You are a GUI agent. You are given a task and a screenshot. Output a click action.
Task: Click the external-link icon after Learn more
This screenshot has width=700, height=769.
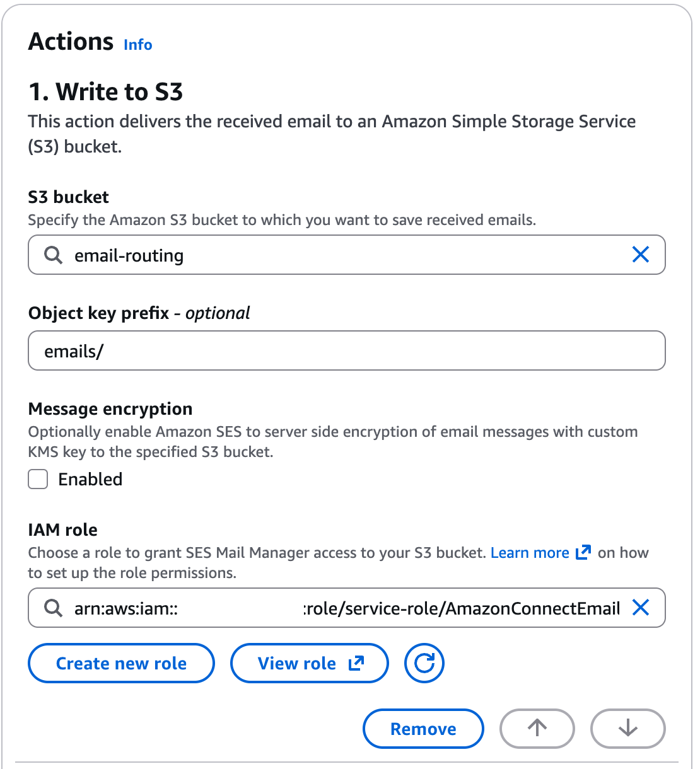[583, 552]
